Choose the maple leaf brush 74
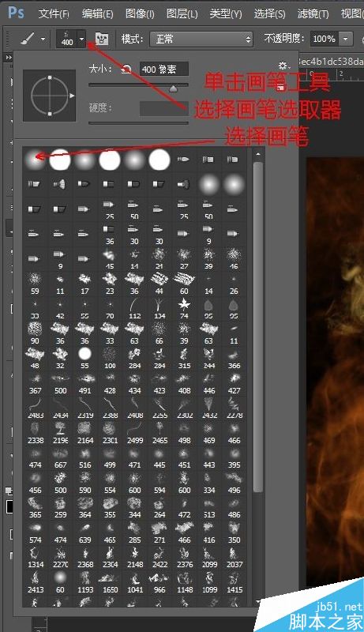Viewport: 364px width, 632px height. pyautogui.click(x=184, y=308)
